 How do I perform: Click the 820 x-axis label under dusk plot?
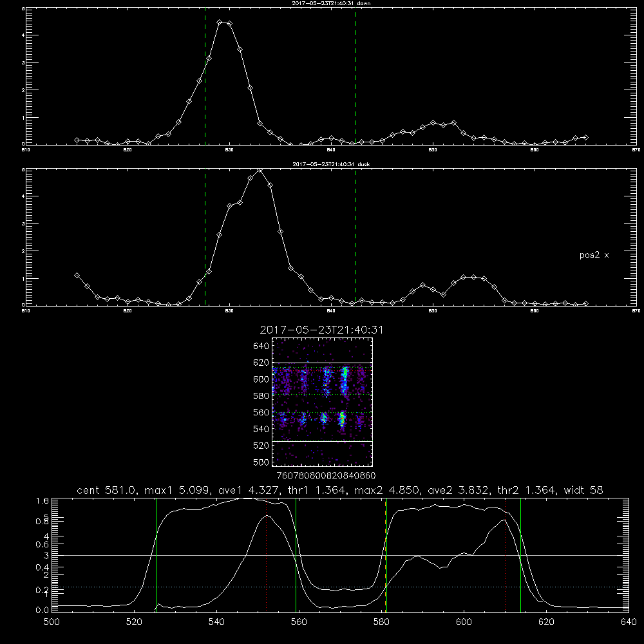point(128,311)
